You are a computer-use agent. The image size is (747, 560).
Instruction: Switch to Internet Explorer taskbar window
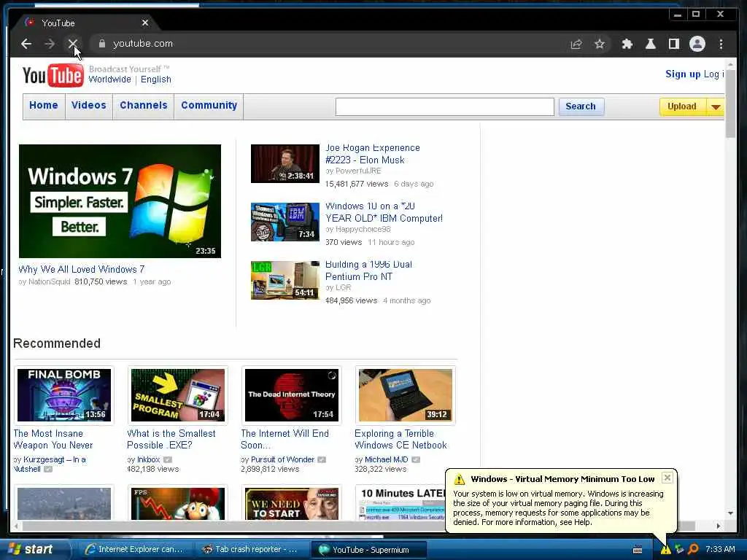pos(135,550)
